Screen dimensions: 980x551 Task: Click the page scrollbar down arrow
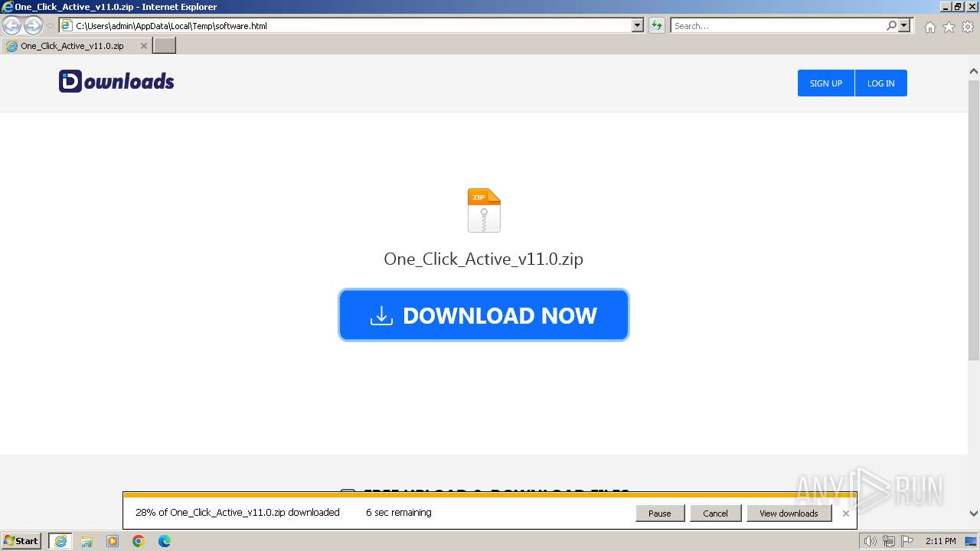coord(974,514)
